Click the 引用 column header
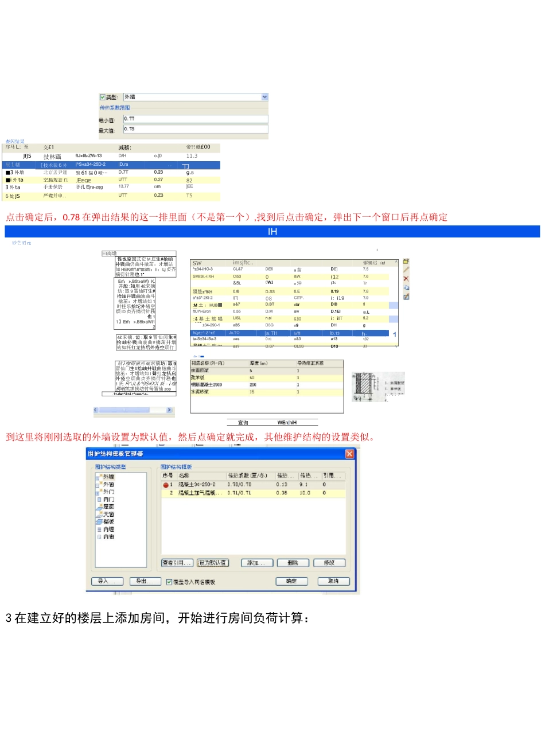This screenshot has height=756, width=545. 334,476
